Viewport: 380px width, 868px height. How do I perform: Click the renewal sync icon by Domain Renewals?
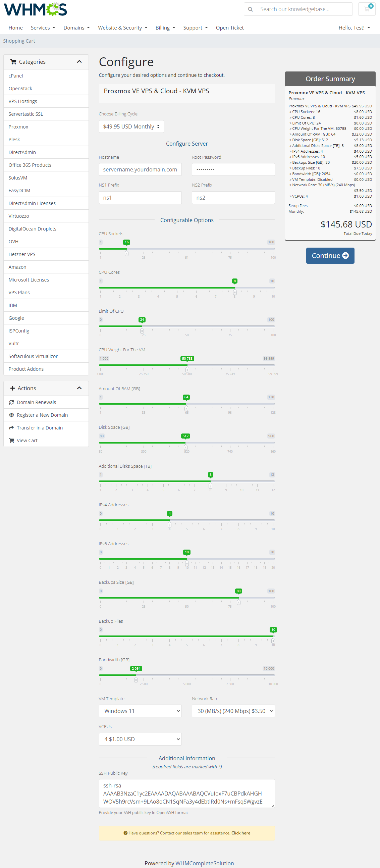point(11,402)
